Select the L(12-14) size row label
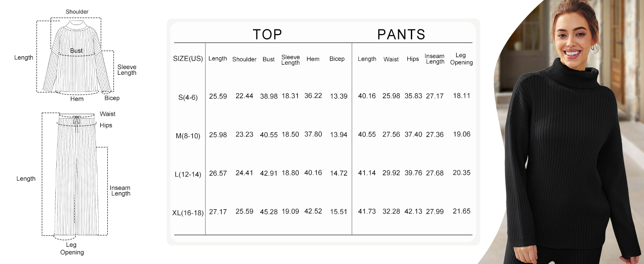 pyautogui.click(x=188, y=174)
